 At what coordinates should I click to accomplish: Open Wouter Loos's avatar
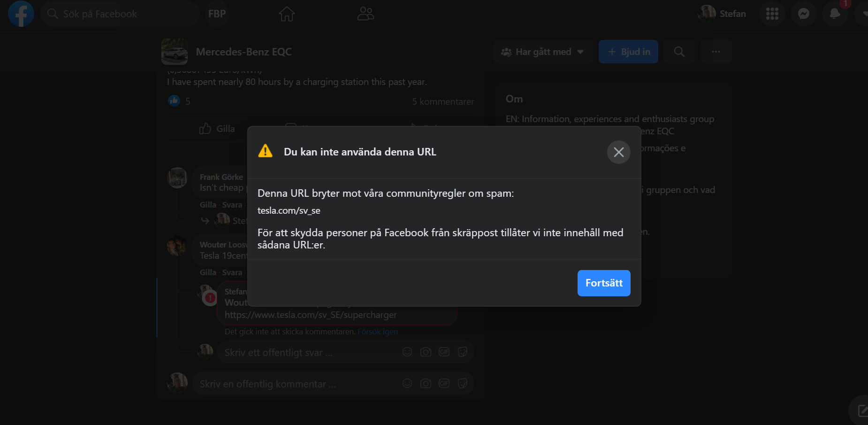click(x=177, y=246)
